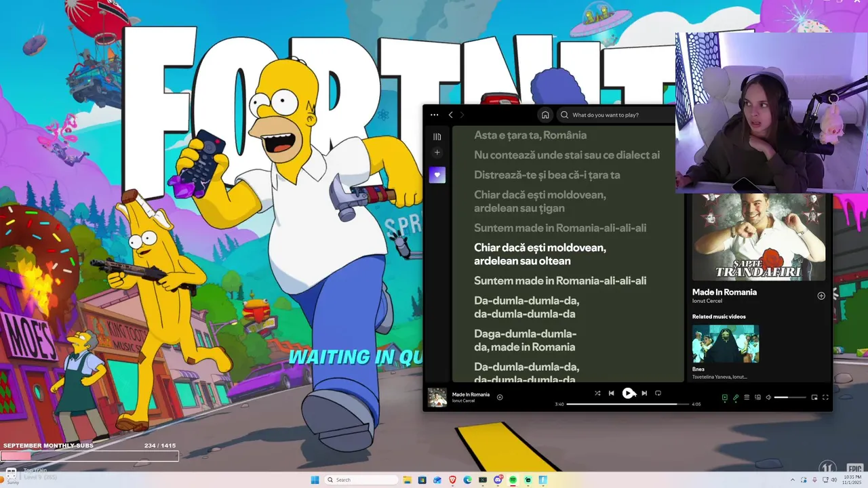Image resolution: width=868 pixels, height=488 pixels.
Task: Go back in Spotify navigation
Action: point(451,115)
